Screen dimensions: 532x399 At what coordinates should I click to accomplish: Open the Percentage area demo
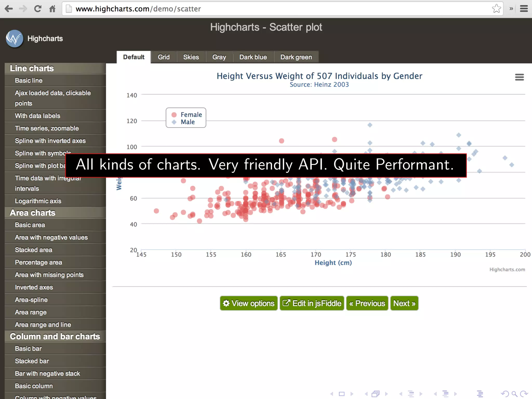pyautogui.click(x=55, y=262)
